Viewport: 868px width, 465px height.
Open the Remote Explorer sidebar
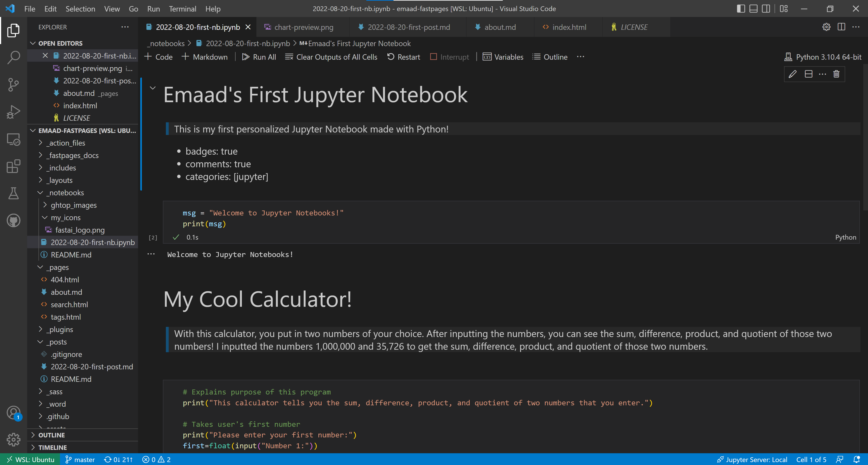pyautogui.click(x=14, y=139)
